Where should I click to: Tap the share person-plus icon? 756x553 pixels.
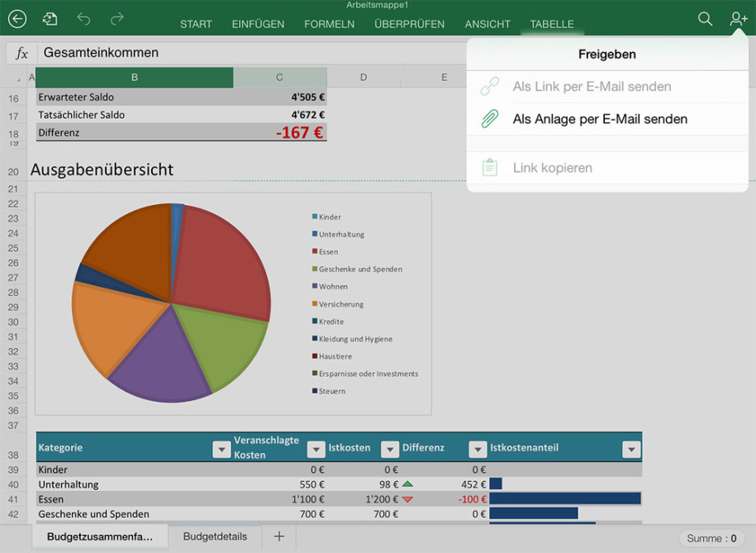(738, 19)
